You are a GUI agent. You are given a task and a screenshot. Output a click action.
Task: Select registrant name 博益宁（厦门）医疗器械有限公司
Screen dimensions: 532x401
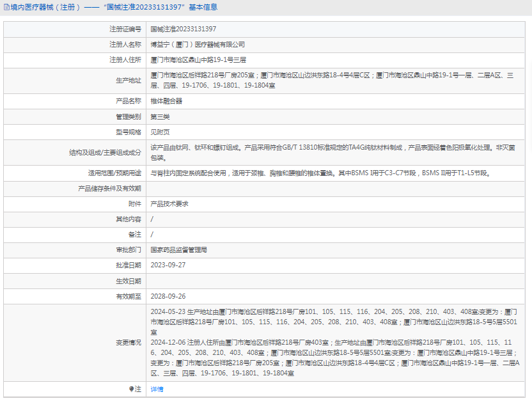click(198, 44)
